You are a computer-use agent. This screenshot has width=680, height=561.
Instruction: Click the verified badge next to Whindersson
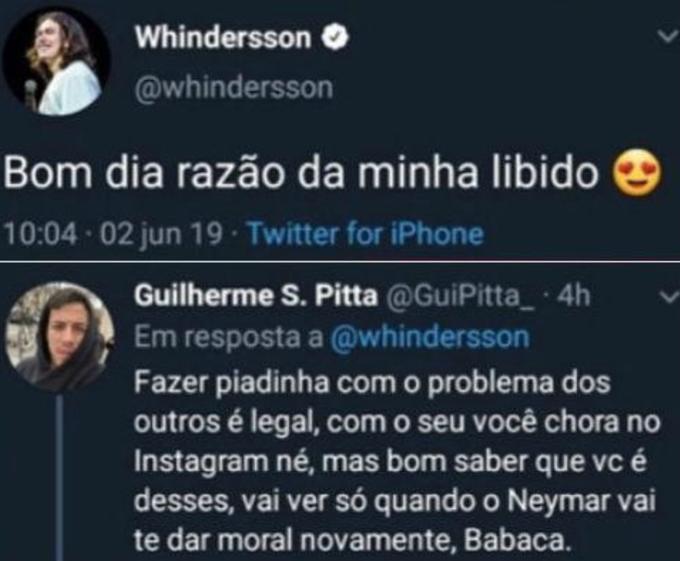click(x=335, y=38)
